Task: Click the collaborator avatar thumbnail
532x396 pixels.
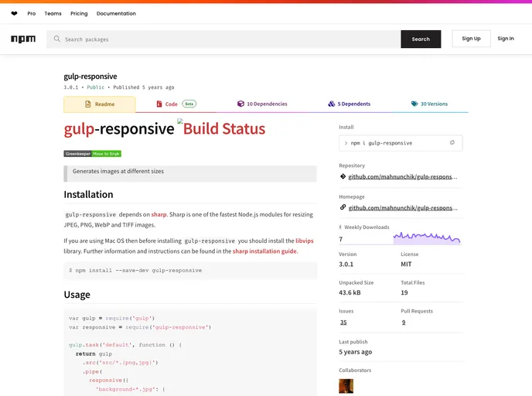Action: (346, 386)
